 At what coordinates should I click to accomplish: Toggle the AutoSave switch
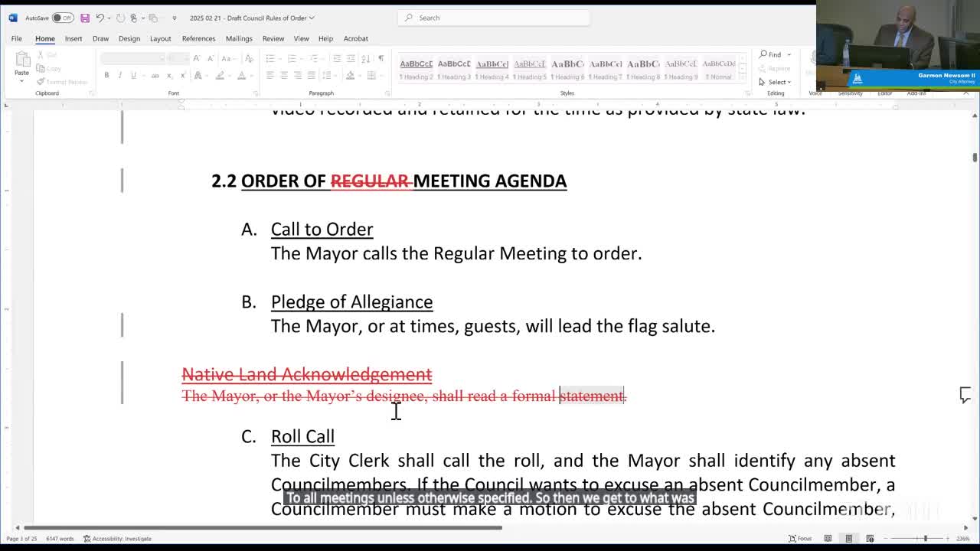click(63, 18)
